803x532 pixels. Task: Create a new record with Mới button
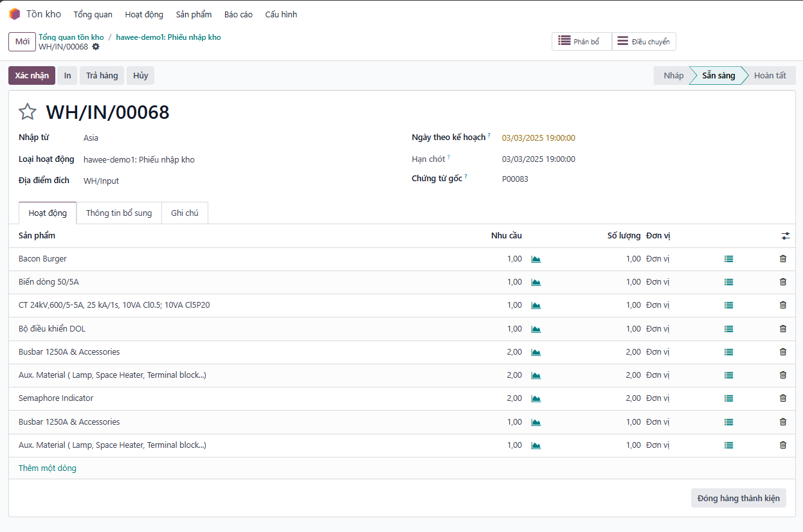(x=22, y=42)
